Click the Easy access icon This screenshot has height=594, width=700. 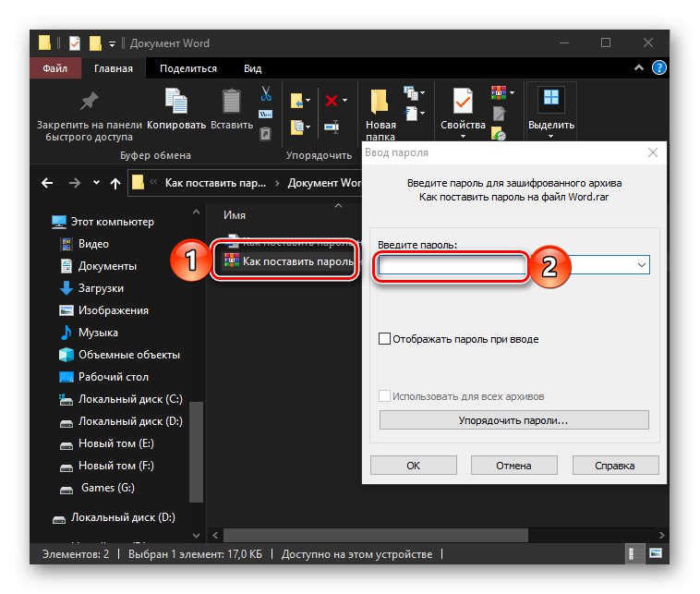pyautogui.click(x=411, y=114)
